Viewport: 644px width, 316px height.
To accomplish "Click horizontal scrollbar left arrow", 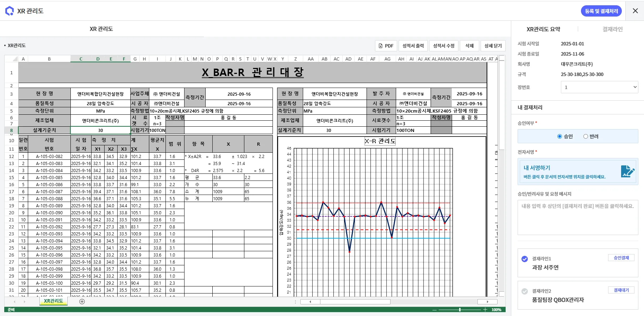I will pyautogui.click(x=310, y=302).
